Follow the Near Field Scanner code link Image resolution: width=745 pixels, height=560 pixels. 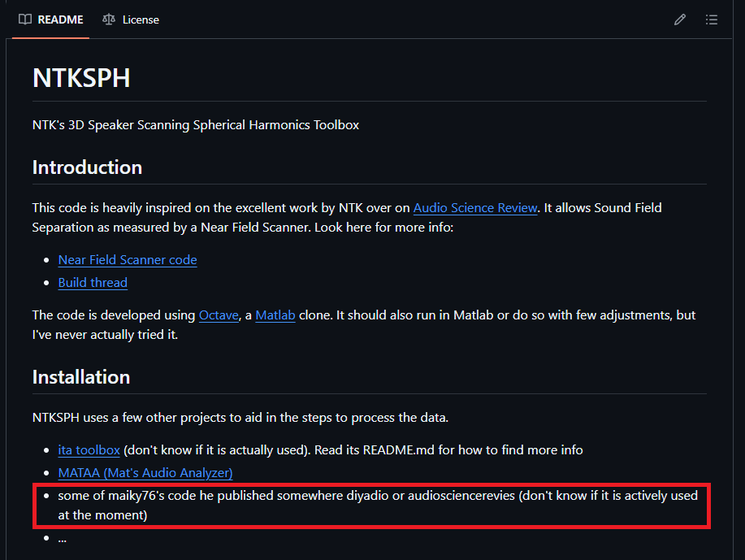128,259
